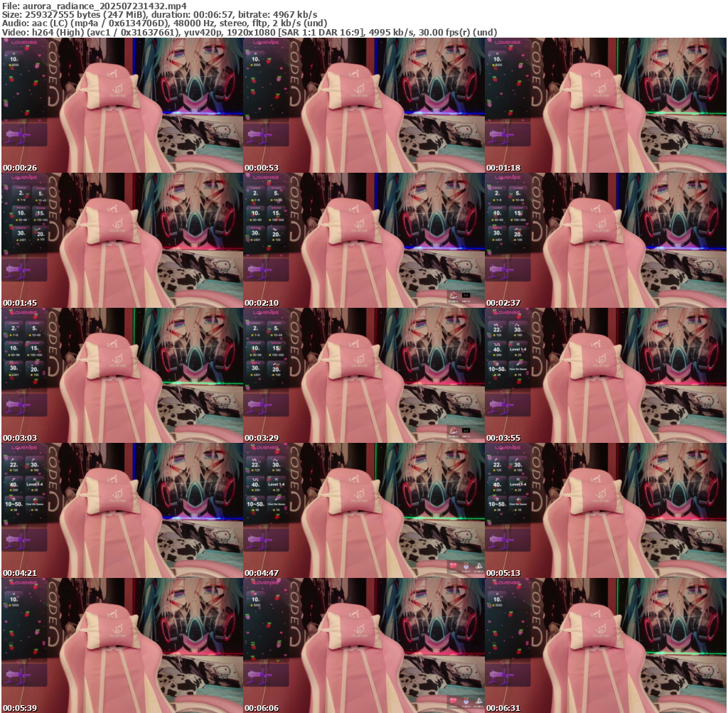Click the file name aurora_radiance_202507231432.mp4
Screen dimensions: 728x713
105,6
